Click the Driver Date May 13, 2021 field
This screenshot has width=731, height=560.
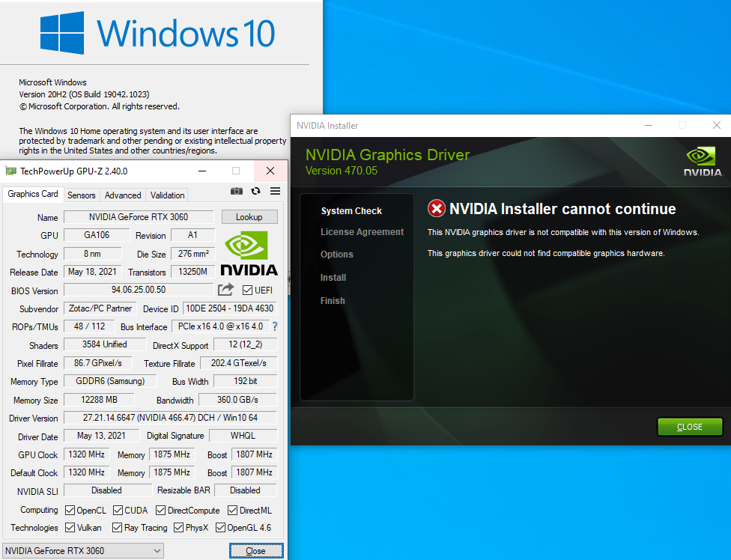(x=101, y=436)
